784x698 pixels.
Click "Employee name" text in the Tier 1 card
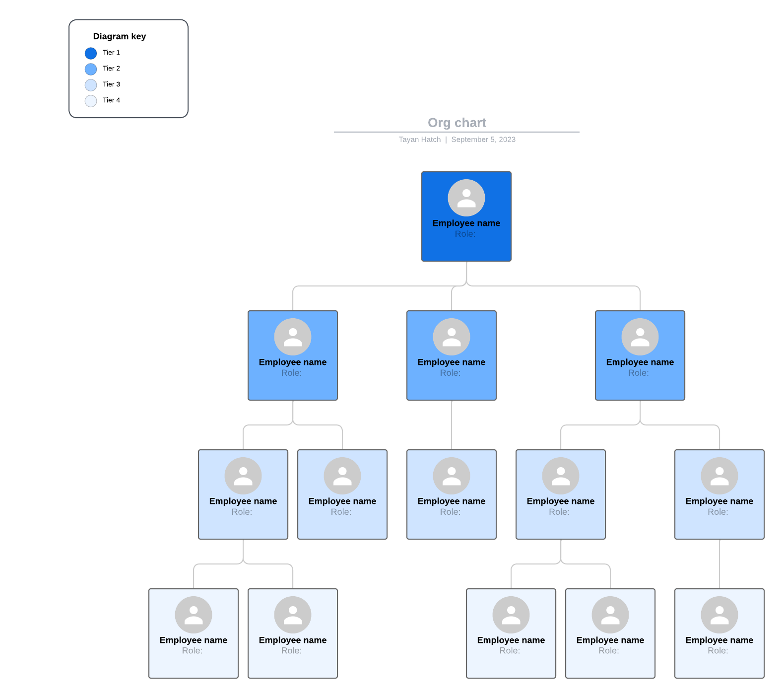pyautogui.click(x=466, y=223)
